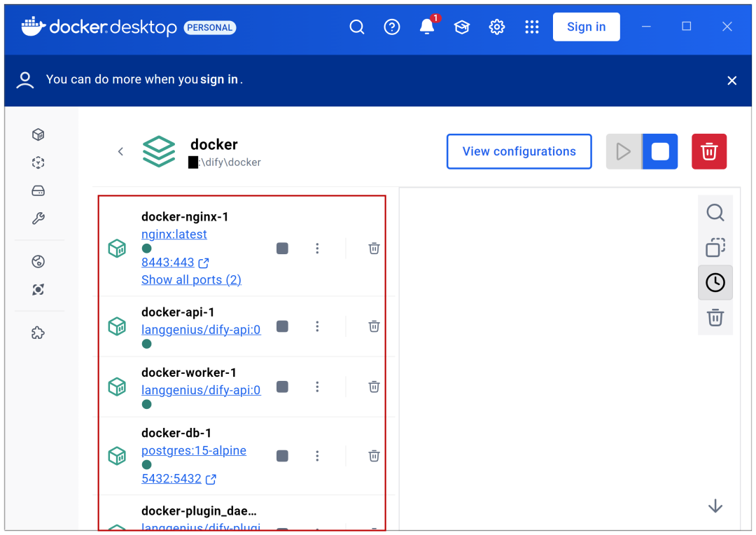Stop the docker-api-1 container

(283, 326)
